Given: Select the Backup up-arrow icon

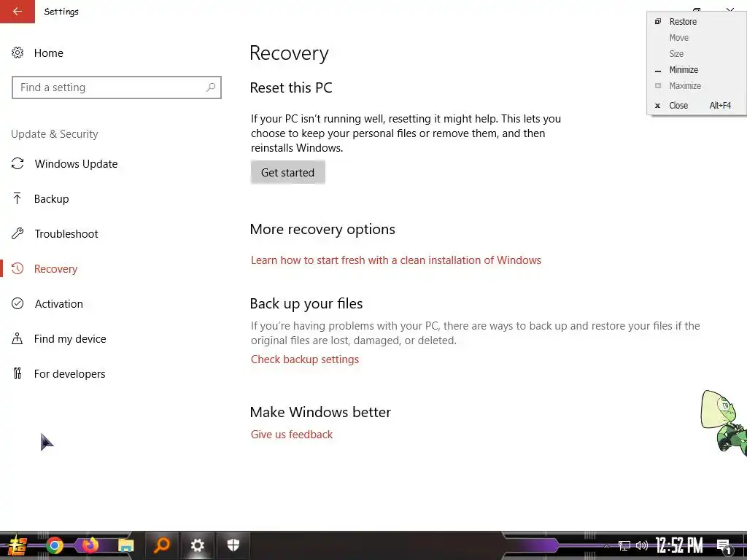Looking at the screenshot, I should coord(18,198).
